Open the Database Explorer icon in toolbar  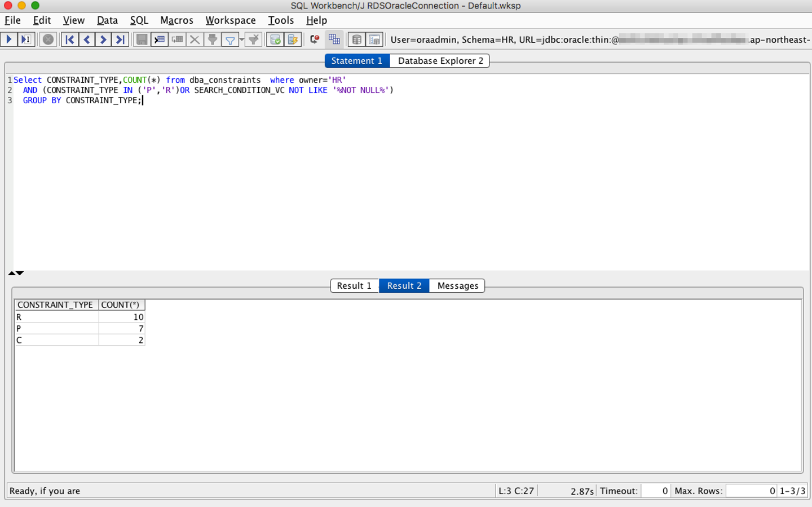point(357,39)
